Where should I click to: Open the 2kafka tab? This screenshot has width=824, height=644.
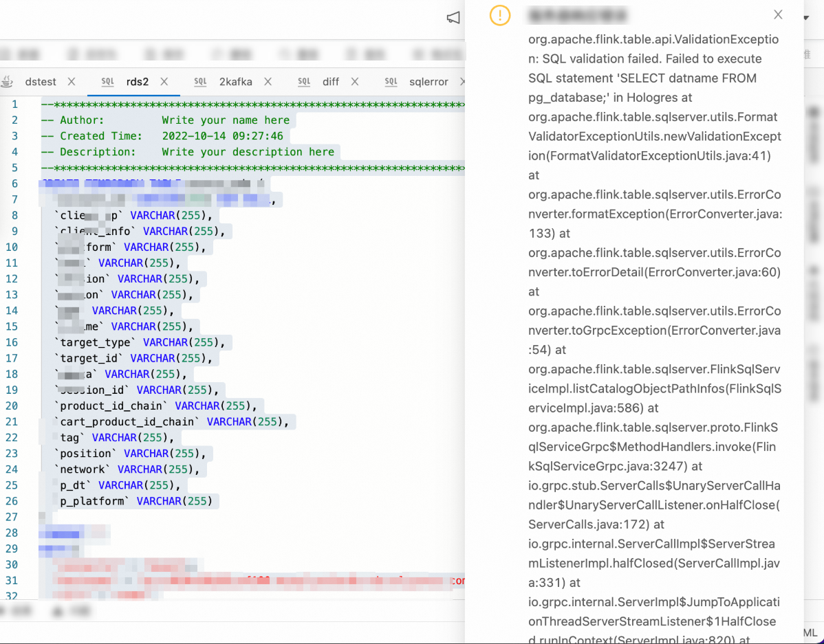point(235,82)
